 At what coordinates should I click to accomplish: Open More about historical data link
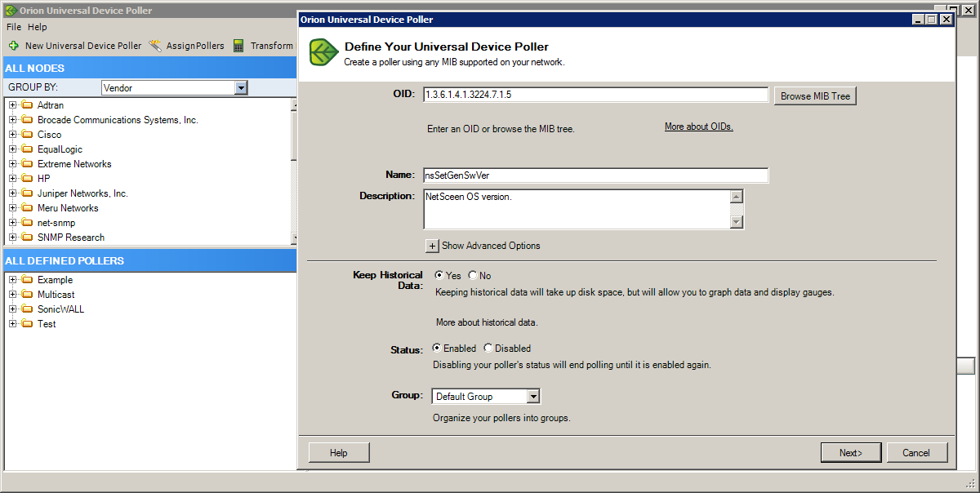click(x=487, y=322)
